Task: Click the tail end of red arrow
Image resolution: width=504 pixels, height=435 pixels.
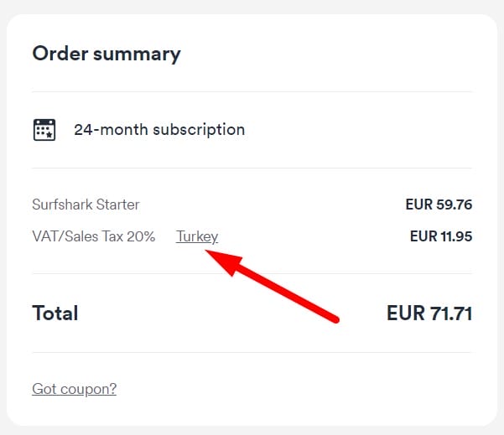Action: coord(334,318)
